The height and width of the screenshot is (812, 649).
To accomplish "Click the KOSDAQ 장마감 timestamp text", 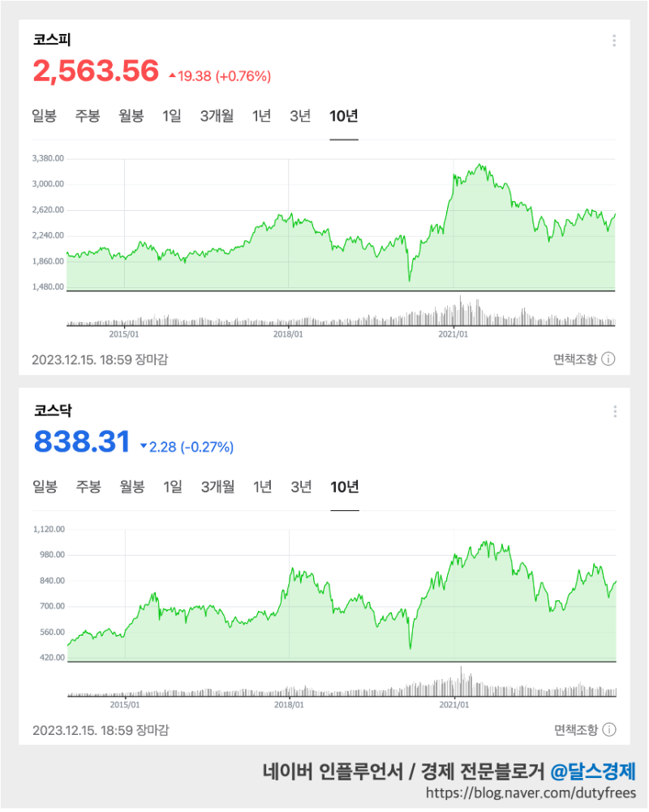I will pyautogui.click(x=101, y=731).
